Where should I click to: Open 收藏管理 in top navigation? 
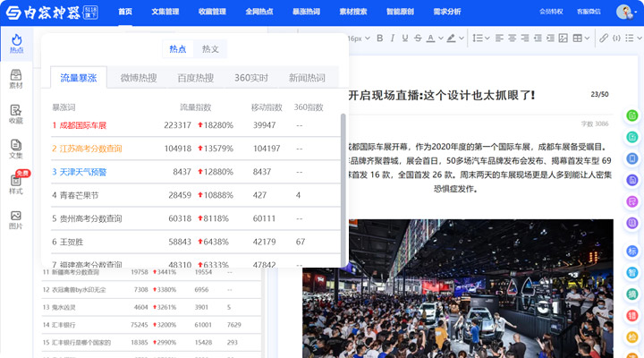click(x=212, y=12)
